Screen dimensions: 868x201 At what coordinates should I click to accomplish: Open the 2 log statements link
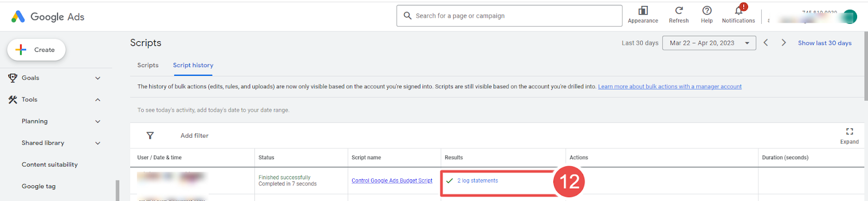(477, 181)
